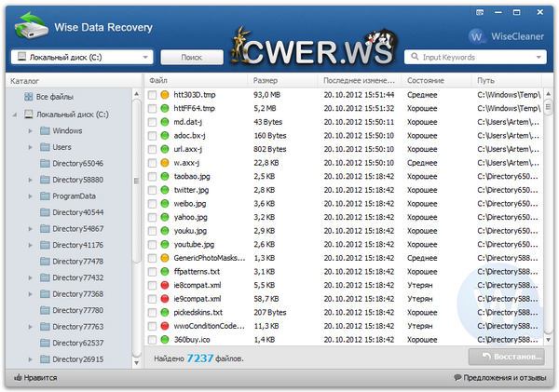This screenshot has width=559, height=392.
Task: Select the checkbox for yahoo.jpg
Action: 152,217
